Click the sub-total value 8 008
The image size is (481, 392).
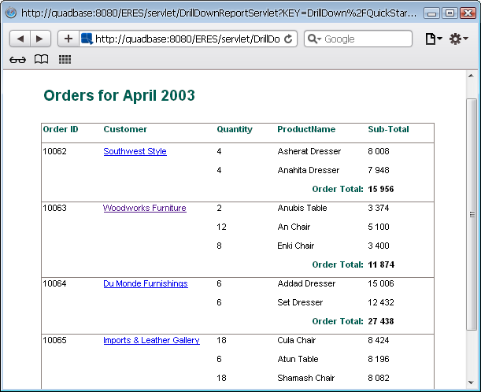tap(378, 151)
